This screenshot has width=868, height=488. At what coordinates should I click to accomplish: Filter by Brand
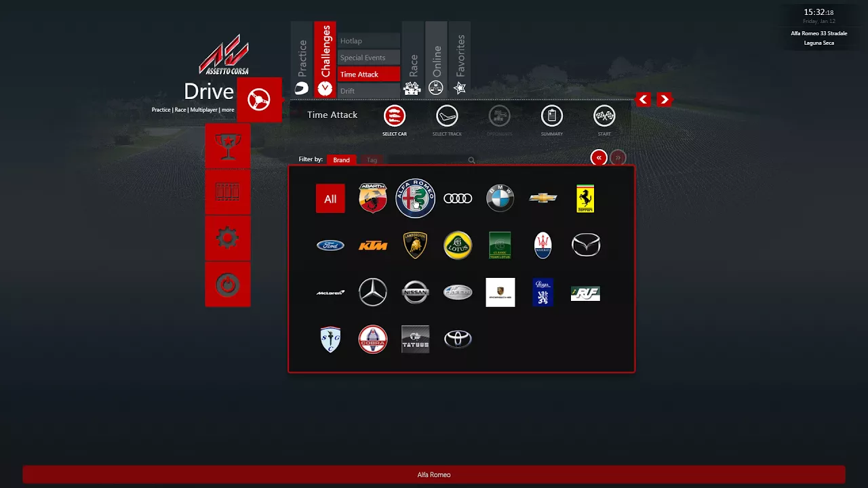(x=341, y=160)
